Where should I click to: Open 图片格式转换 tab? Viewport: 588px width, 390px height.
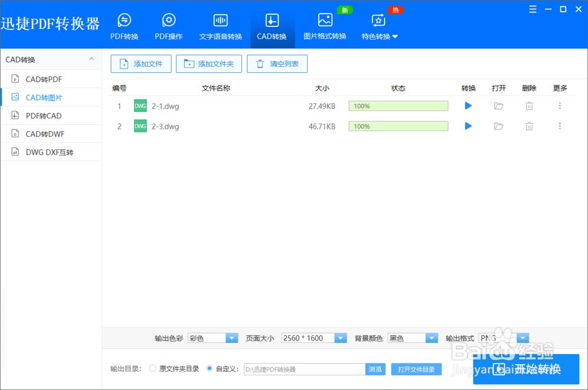tap(325, 26)
